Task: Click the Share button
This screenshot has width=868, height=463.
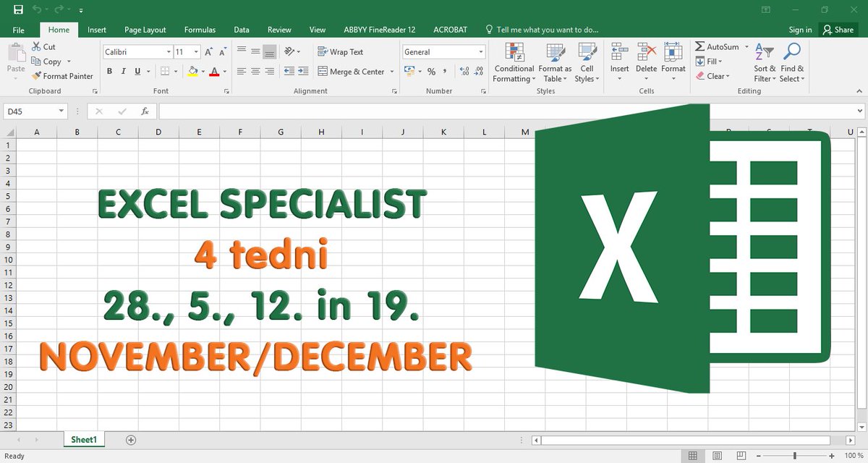Action: pyautogui.click(x=838, y=30)
